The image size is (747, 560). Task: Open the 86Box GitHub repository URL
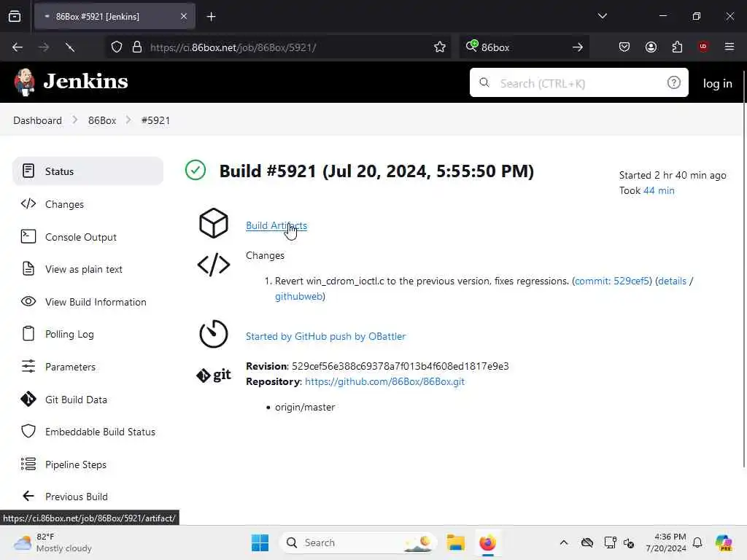384,381
